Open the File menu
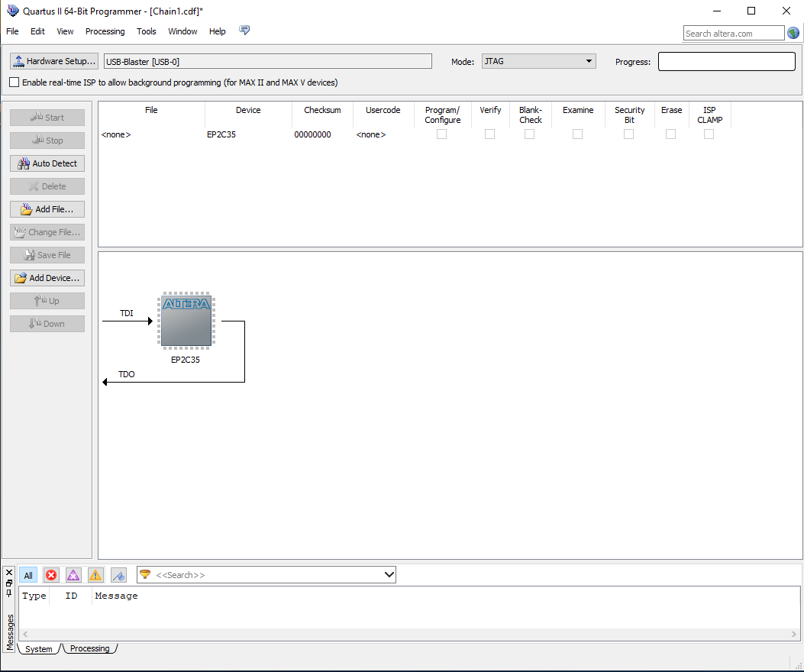The width and height of the screenshot is (804, 672). tap(12, 31)
